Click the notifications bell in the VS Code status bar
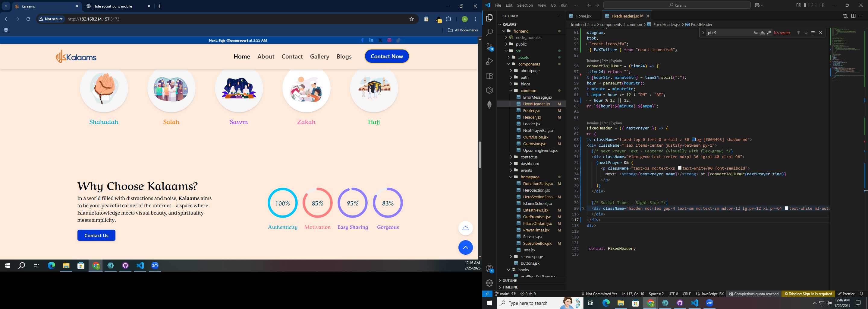The width and height of the screenshot is (868, 309). pos(861,294)
